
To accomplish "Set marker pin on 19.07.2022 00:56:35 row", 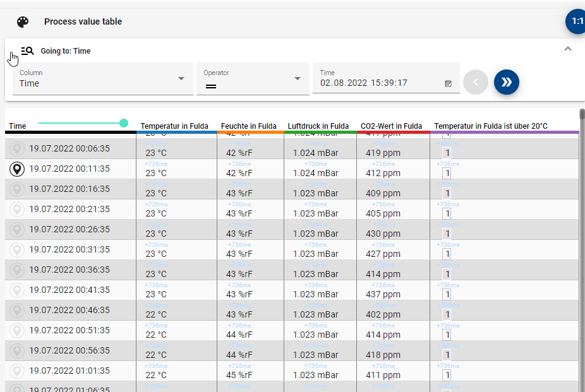I will click(x=17, y=351).
